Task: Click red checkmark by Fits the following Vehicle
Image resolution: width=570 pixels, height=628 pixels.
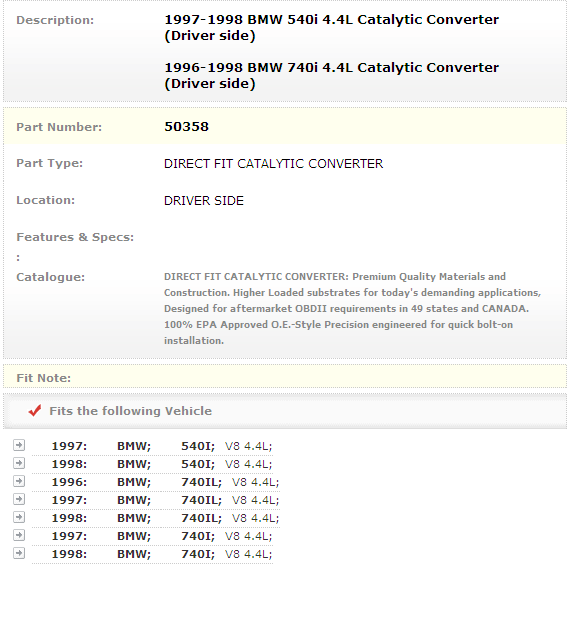Action: [35, 411]
